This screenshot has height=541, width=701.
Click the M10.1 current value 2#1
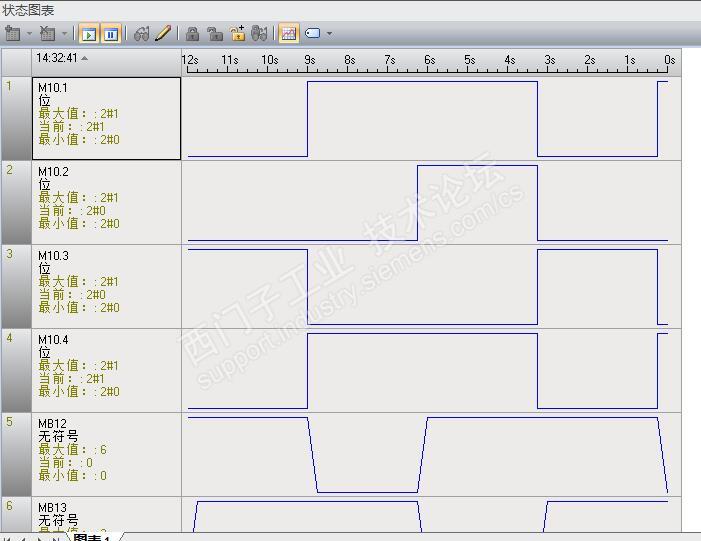coord(95,127)
